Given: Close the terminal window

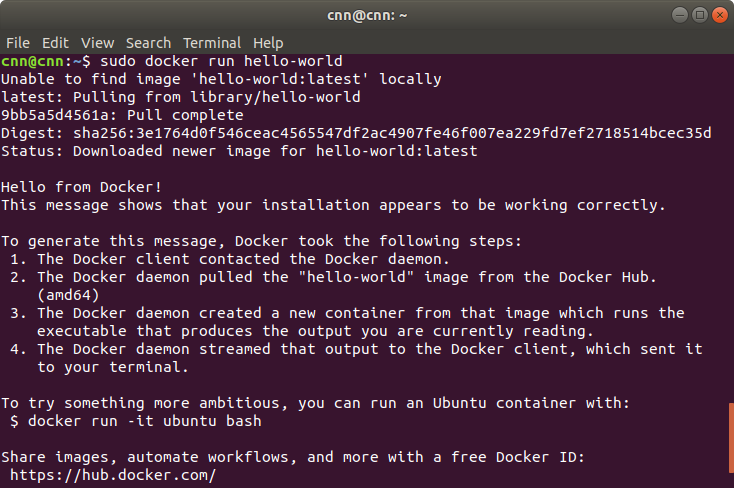Looking at the screenshot, I should tap(720, 15).
